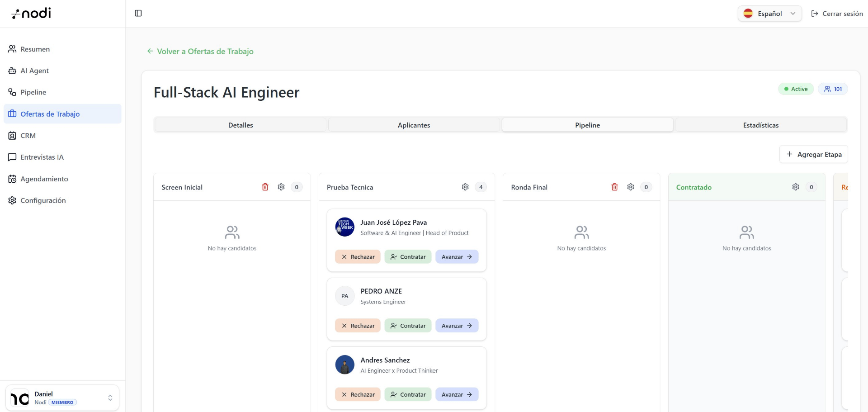Click the Prueba Tecnica column title
Viewport: 868px width, 412px height.
(350, 187)
